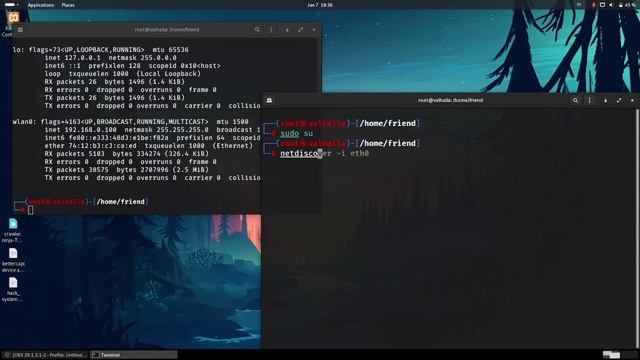Image resolution: width=640 pixels, height=360 pixels.
Task: Open the Places menu in top bar
Action: coord(68,5)
